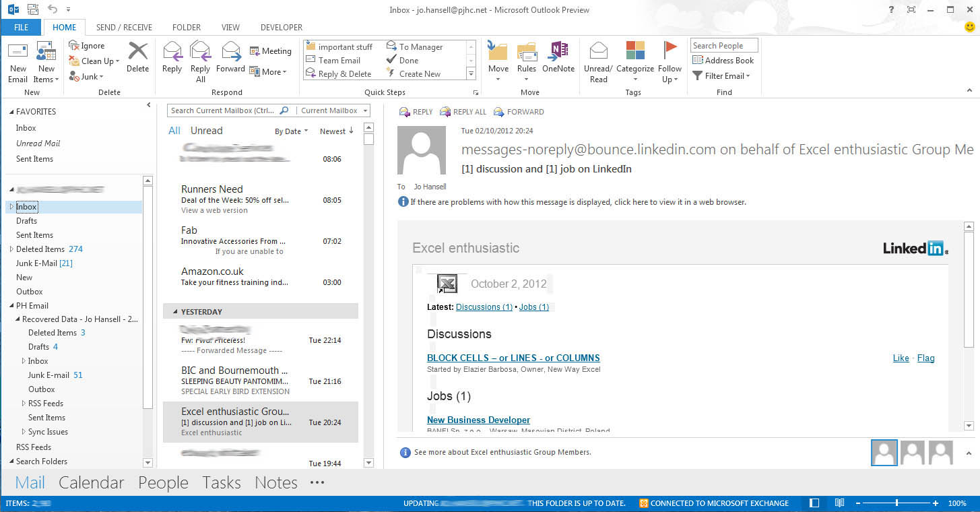Viewport: 980px width, 512px height.
Task: Send message to OneNote
Action: [558, 57]
